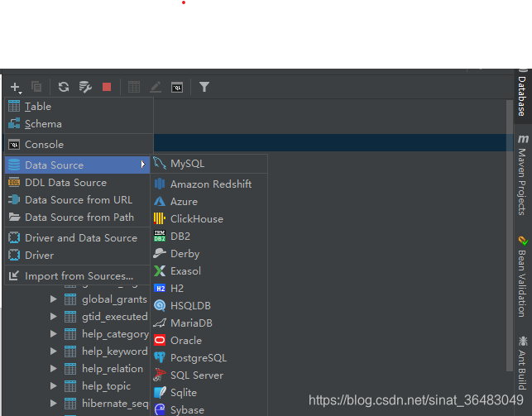Expand the help_keyword table node
532x416 pixels.
53,351
